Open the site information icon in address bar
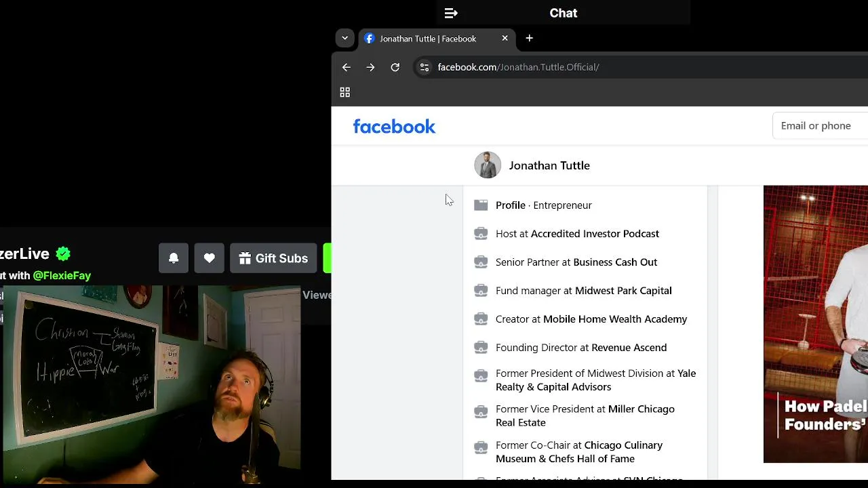This screenshot has width=868, height=488. coord(425,67)
